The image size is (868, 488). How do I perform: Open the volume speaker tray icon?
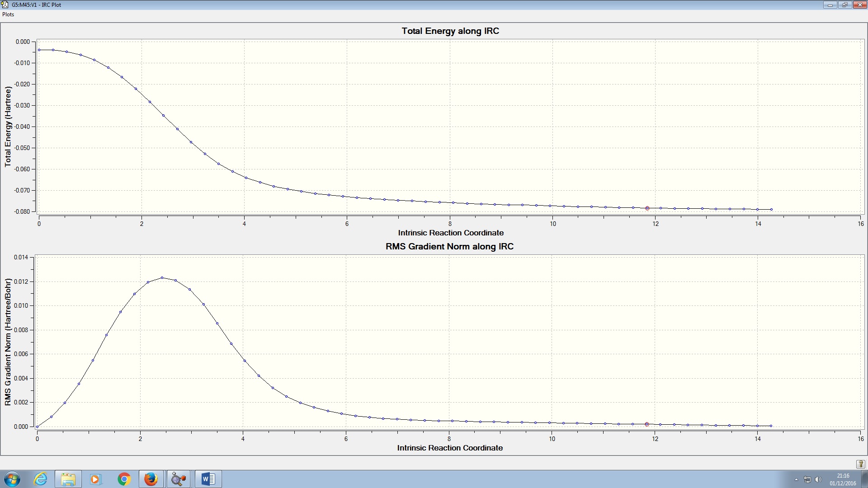click(x=818, y=479)
